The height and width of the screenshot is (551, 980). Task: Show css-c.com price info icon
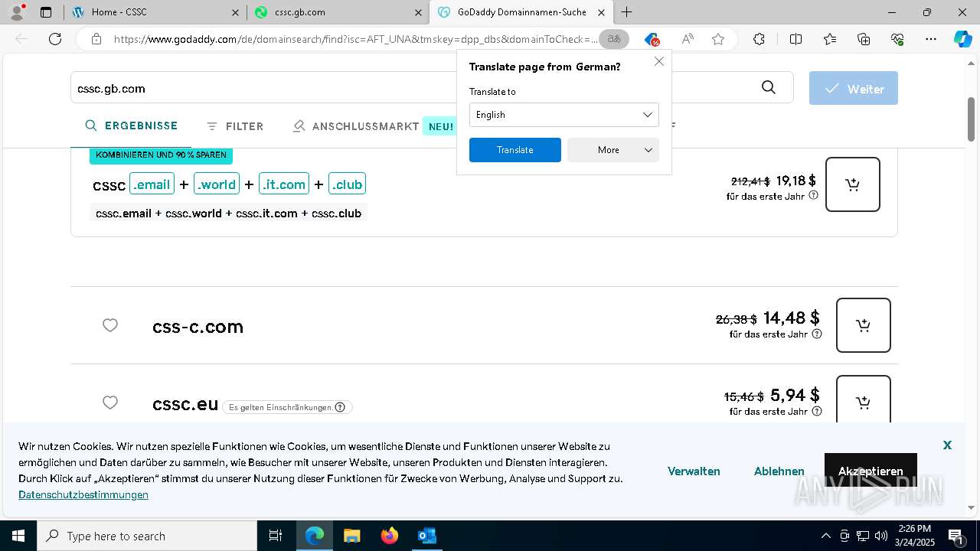pos(817,334)
